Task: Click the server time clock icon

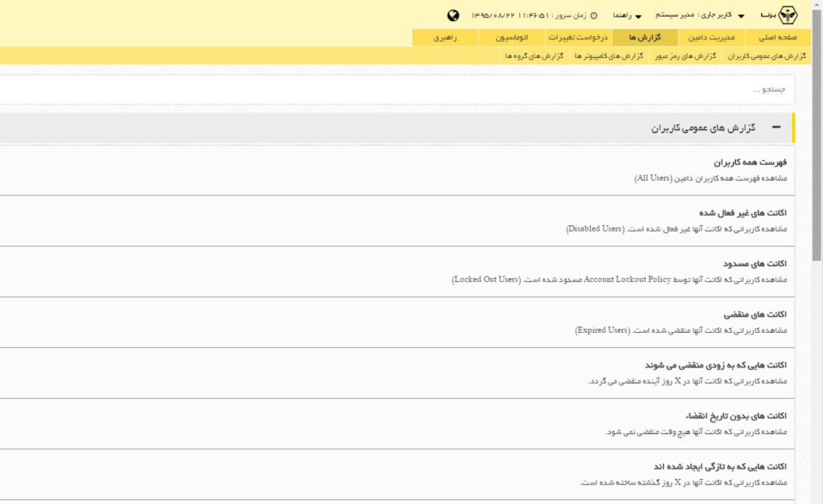Action: pos(594,15)
